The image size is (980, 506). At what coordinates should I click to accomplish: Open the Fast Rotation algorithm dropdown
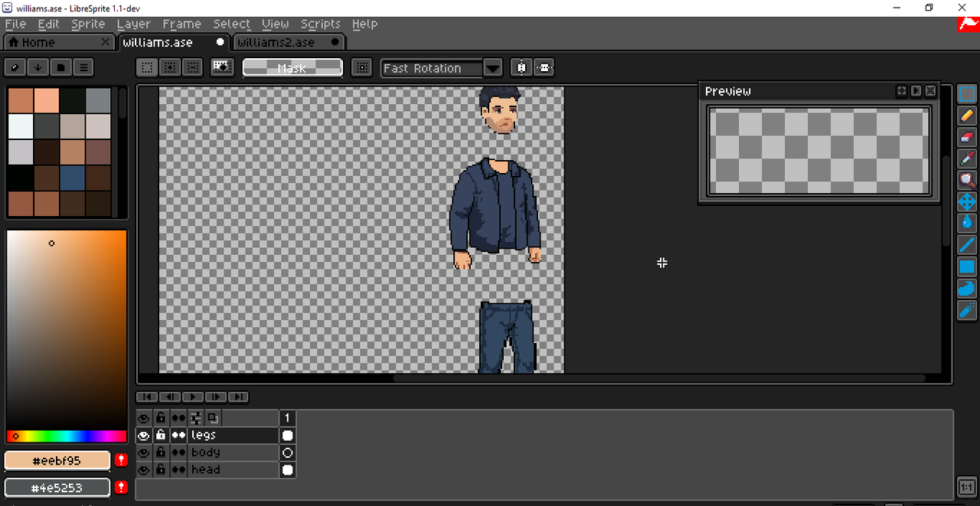493,68
